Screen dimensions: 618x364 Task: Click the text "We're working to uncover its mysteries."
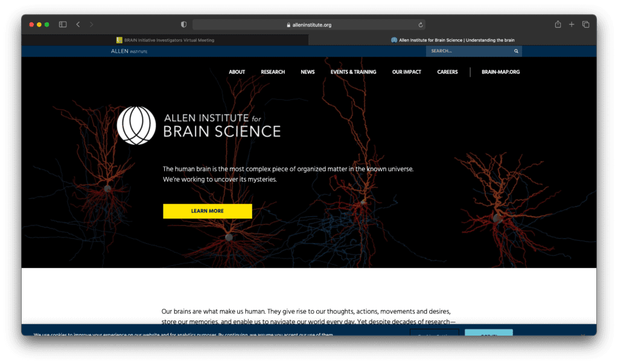tap(220, 179)
